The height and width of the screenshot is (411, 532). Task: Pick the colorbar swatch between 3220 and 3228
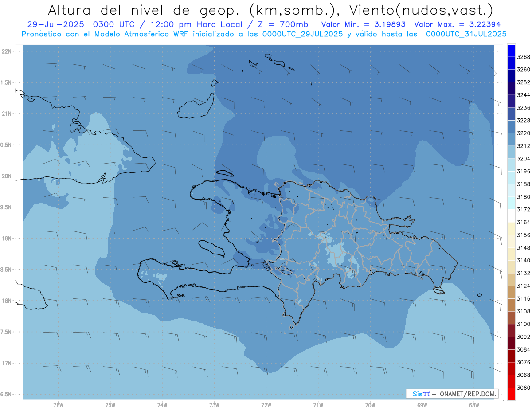pos(511,127)
